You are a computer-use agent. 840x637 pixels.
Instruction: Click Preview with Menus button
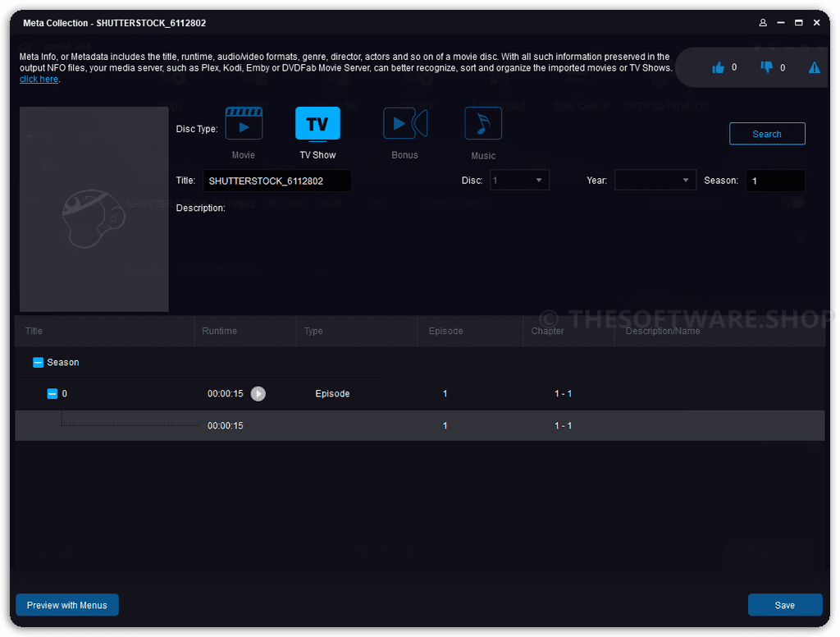[x=67, y=605]
